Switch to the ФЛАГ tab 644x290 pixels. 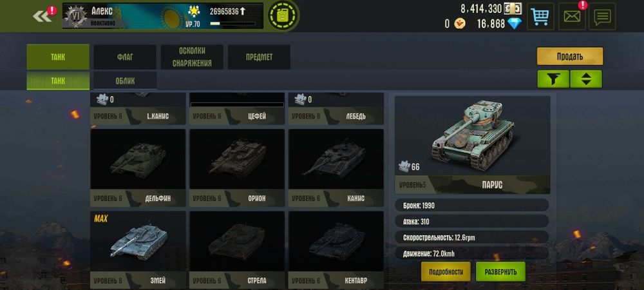[x=125, y=57]
